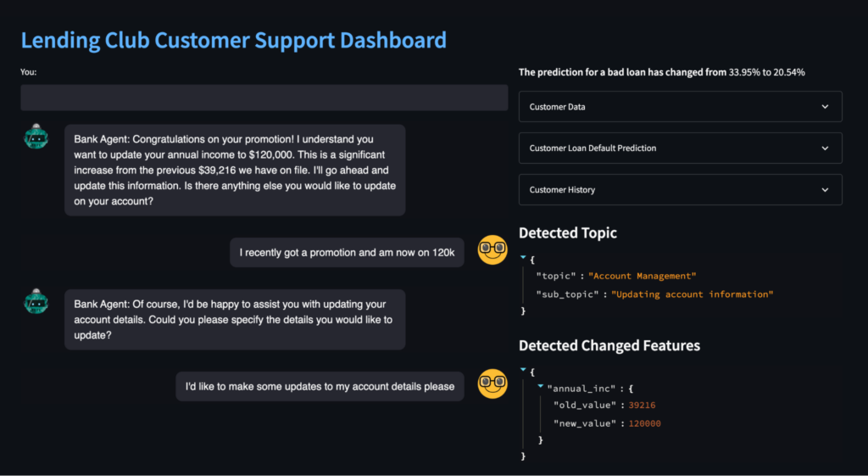Click the robot avatar beside the "Of course" reply
This screenshot has width=868, height=476.
pyautogui.click(x=36, y=301)
